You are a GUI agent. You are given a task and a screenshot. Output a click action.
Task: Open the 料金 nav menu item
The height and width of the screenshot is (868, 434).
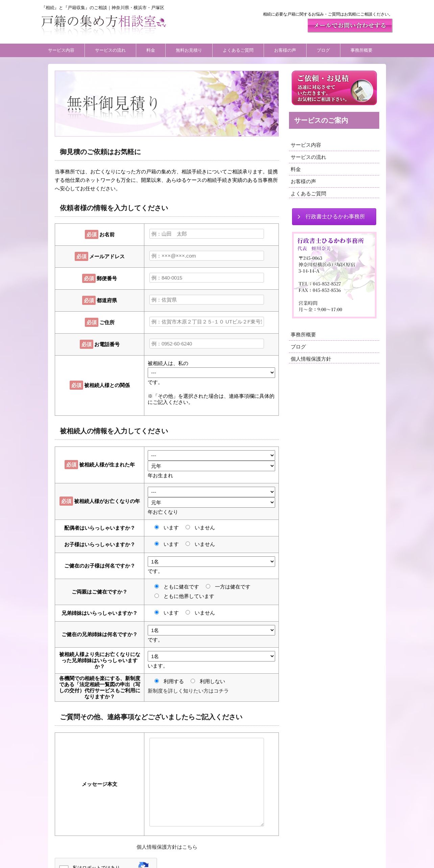coord(151,50)
